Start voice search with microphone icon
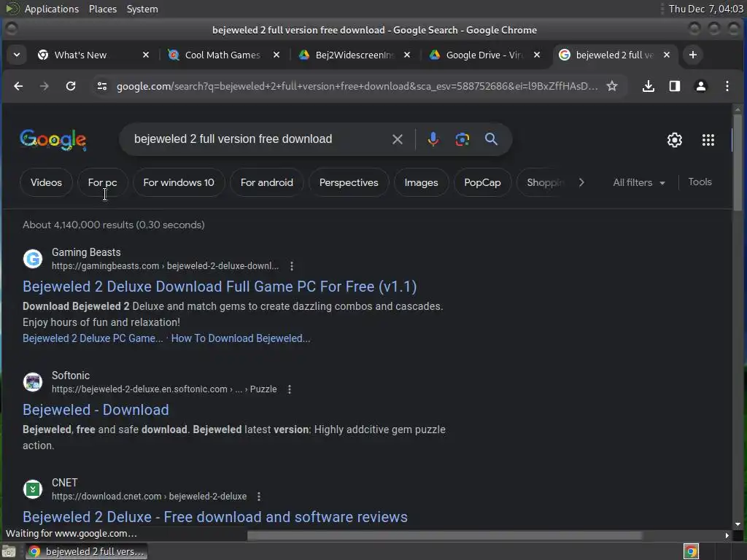Image resolution: width=747 pixels, height=560 pixels. [433, 139]
